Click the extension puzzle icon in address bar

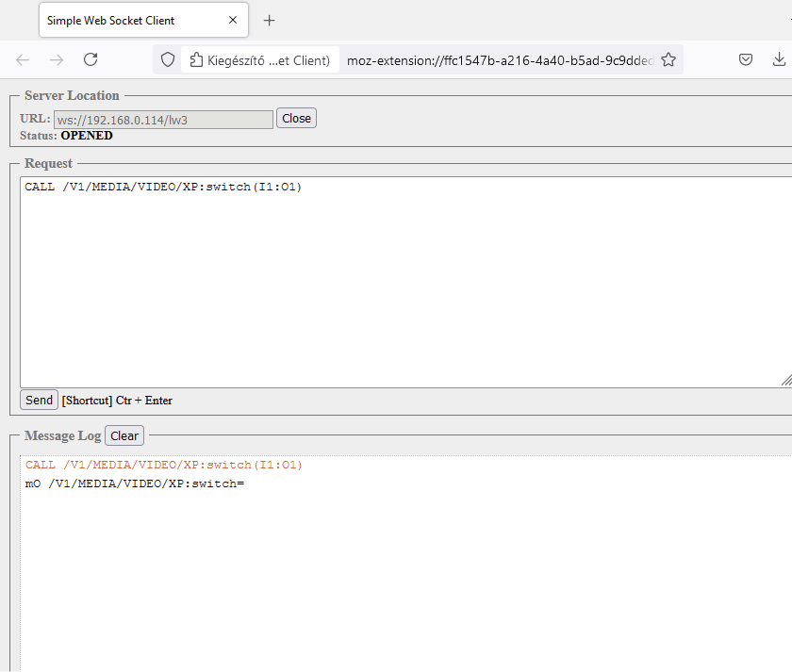[x=196, y=60]
